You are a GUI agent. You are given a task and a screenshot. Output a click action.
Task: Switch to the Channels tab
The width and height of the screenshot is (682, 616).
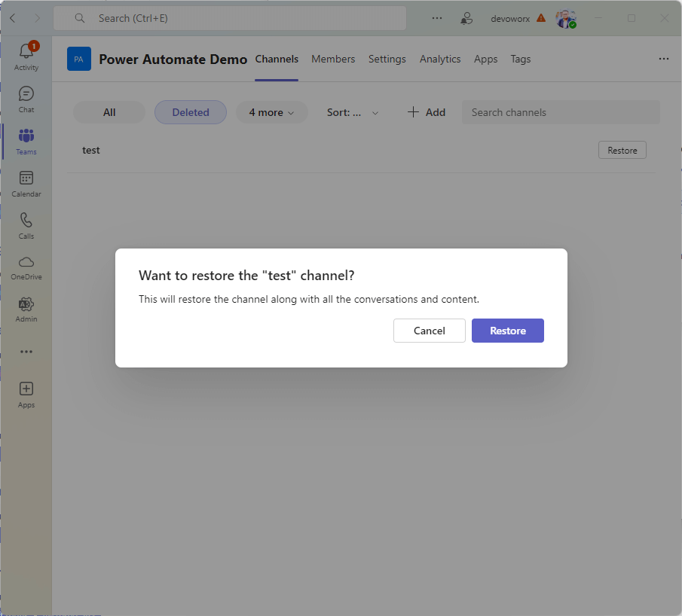coord(277,59)
